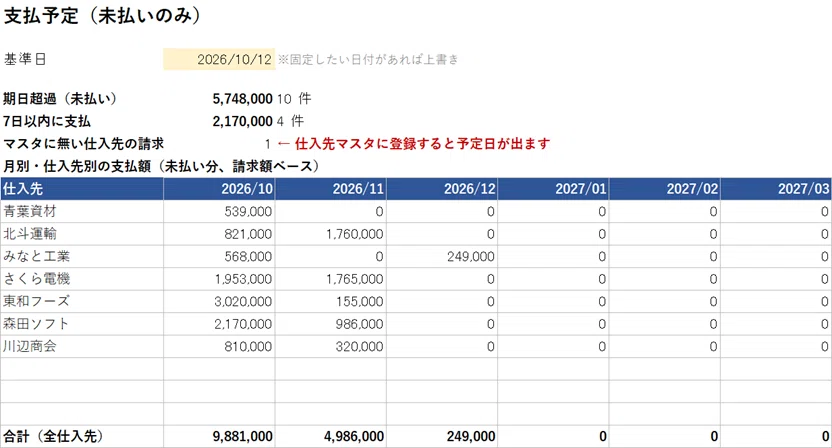Click the 4 件 count cell
Screen dimensions: 832x448
(x=290, y=121)
